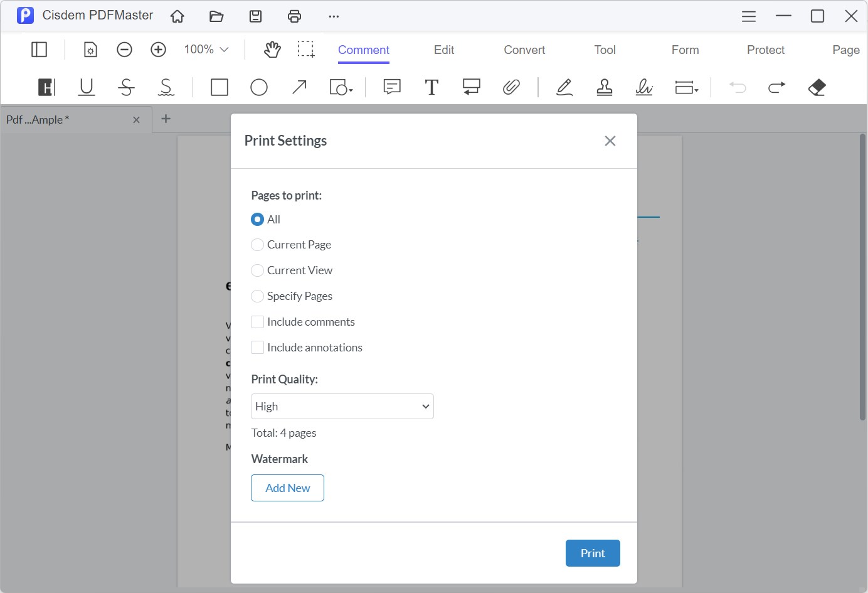Select the Arrow drawing tool
Viewport: 868px width, 593px height.
tap(299, 87)
